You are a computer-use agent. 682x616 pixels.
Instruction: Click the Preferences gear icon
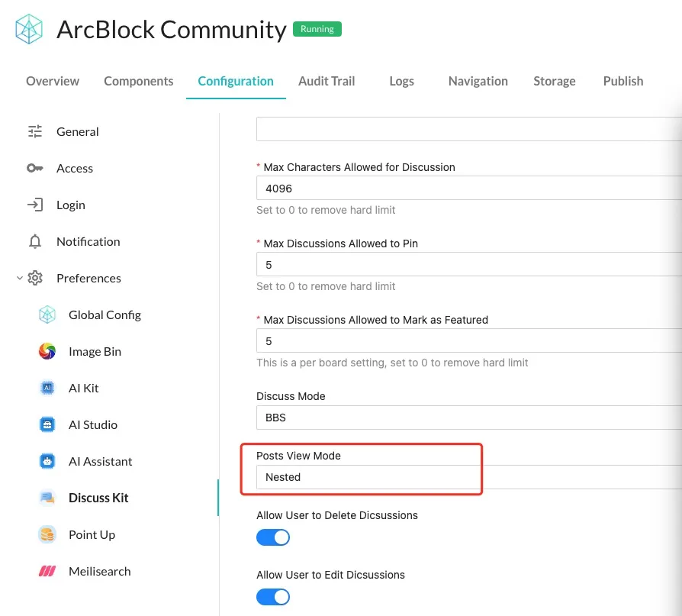35,278
